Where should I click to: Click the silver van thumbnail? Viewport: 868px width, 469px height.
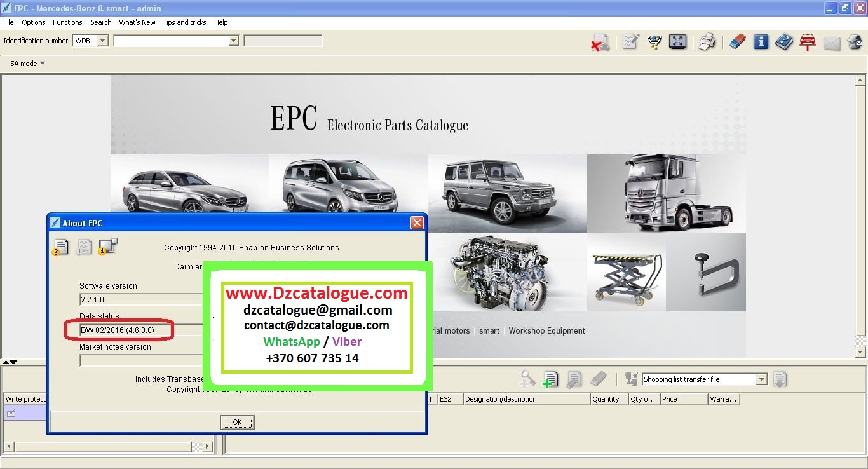tap(349, 184)
